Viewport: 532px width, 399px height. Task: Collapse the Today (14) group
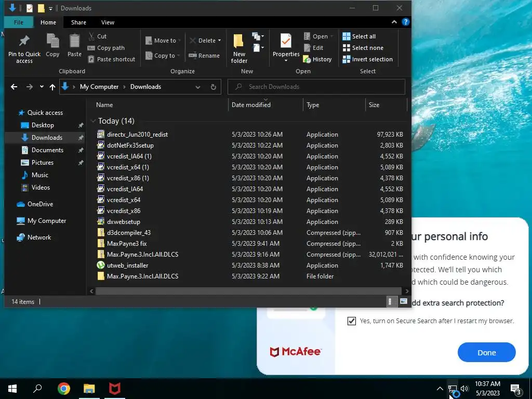(x=94, y=121)
